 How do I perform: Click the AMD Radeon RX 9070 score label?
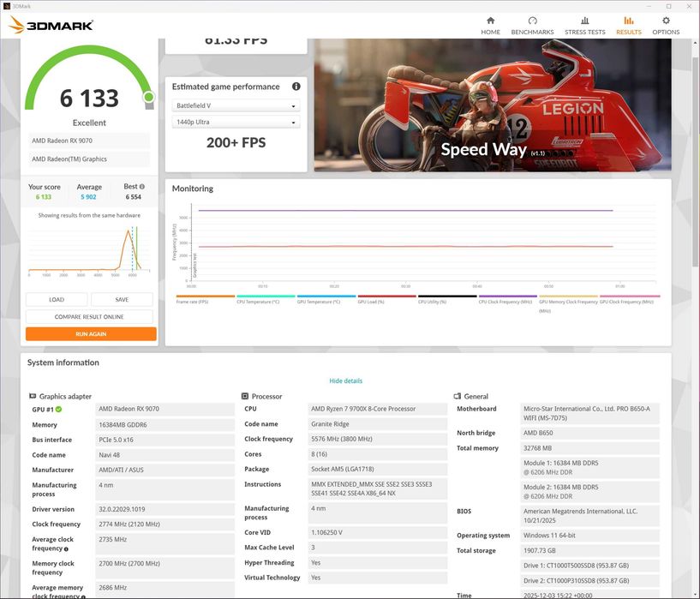[89, 141]
